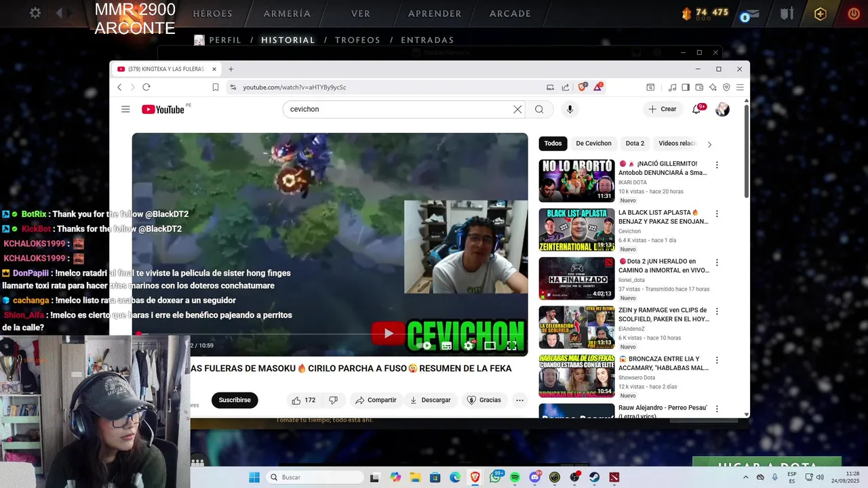Image resolution: width=868 pixels, height=488 pixels.
Task: Open options for ZEIN y RAMPAGE video
Action: click(717, 311)
